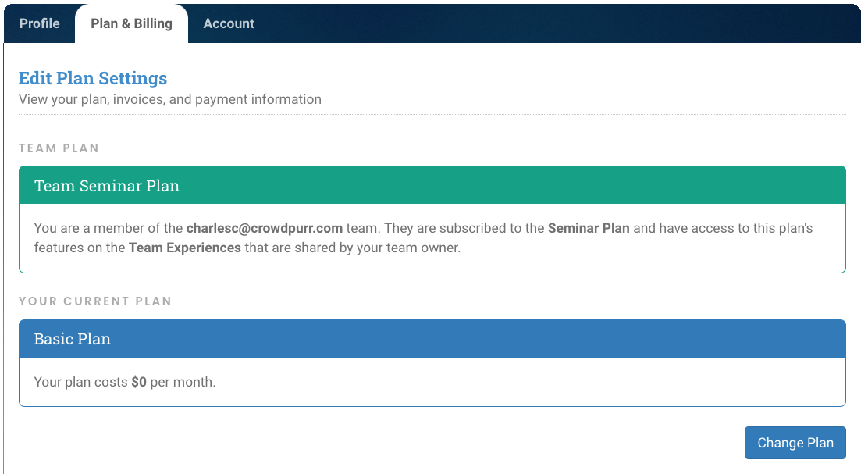868x474 pixels.
Task: Select the Plan & Billing tab
Action: coord(131,23)
